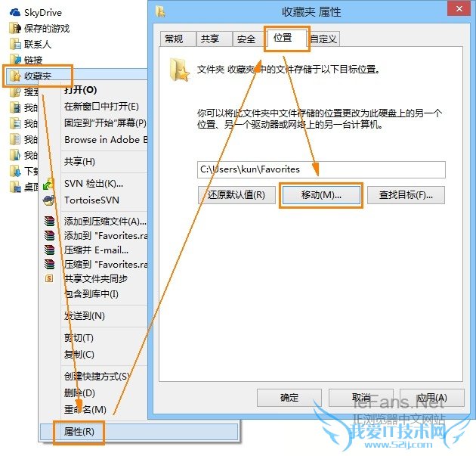Choose 在新窗口中打开(E)

(x=101, y=107)
